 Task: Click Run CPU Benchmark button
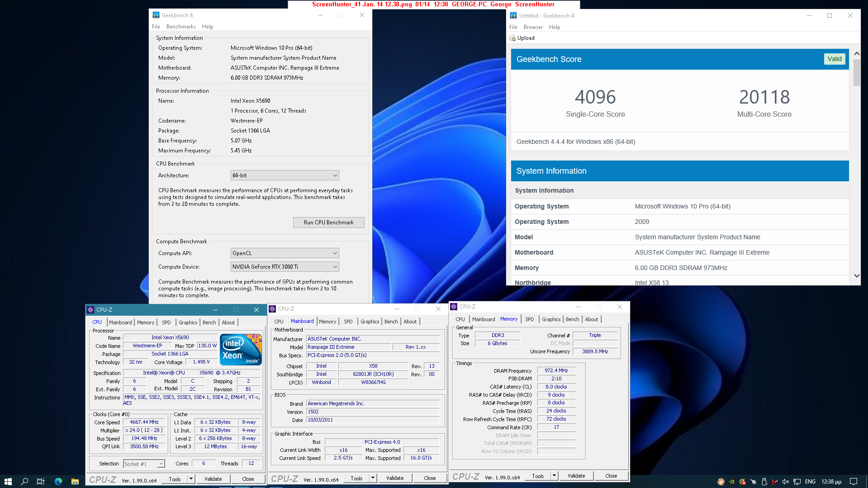(x=329, y=223)
